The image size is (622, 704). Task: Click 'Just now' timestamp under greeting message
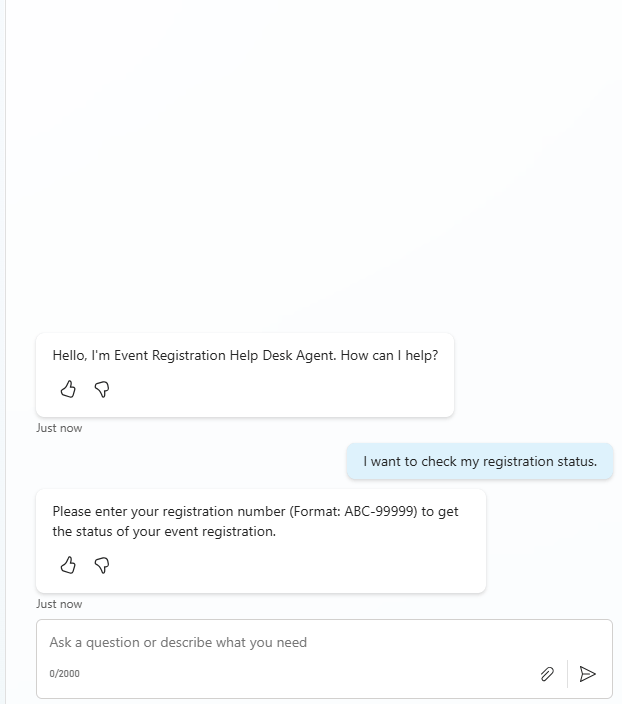pos(59,428)
